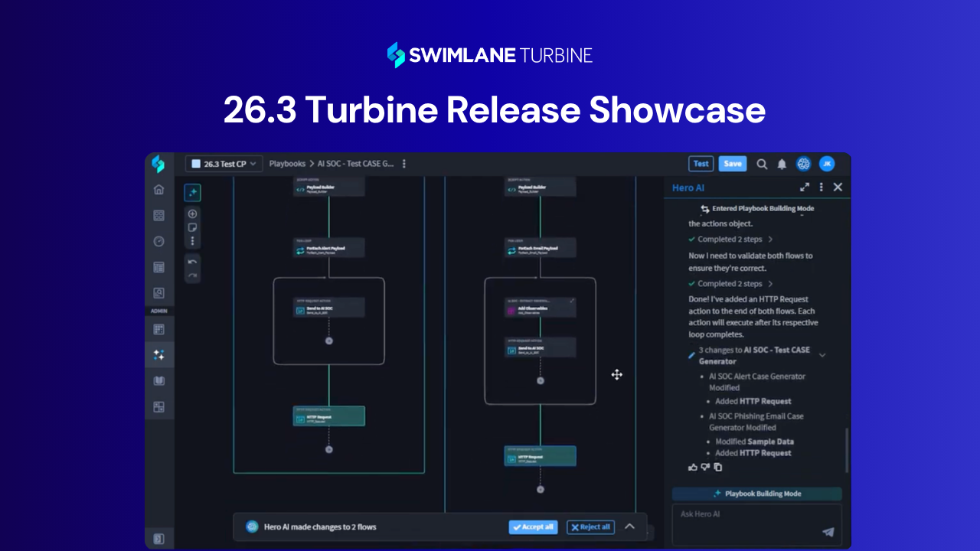This screenshot has width=980, height=551.
Task: Give thumbs up to Hero AI response
Action: pyautogui.click(x=693, y=467)
